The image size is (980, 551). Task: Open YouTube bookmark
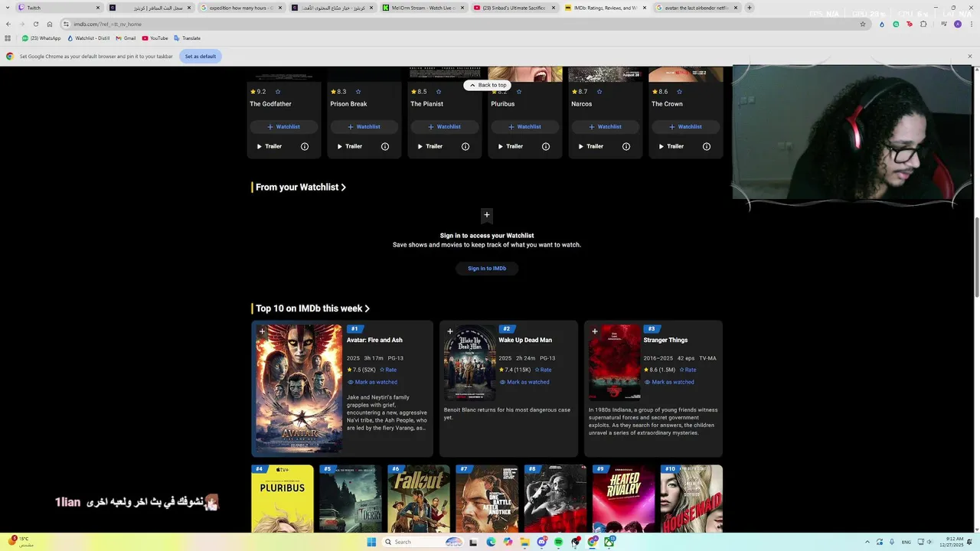tap(155, 38)
